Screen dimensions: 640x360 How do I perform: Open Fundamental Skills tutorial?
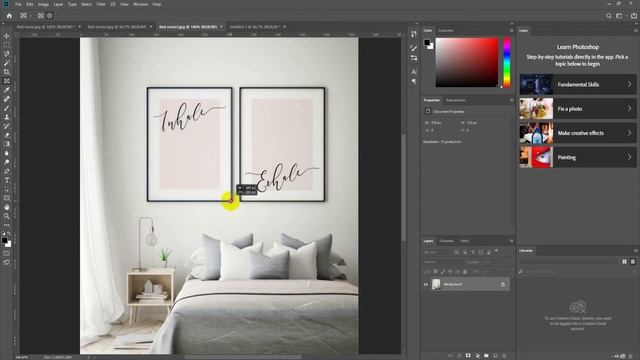[x=578, y=84]
